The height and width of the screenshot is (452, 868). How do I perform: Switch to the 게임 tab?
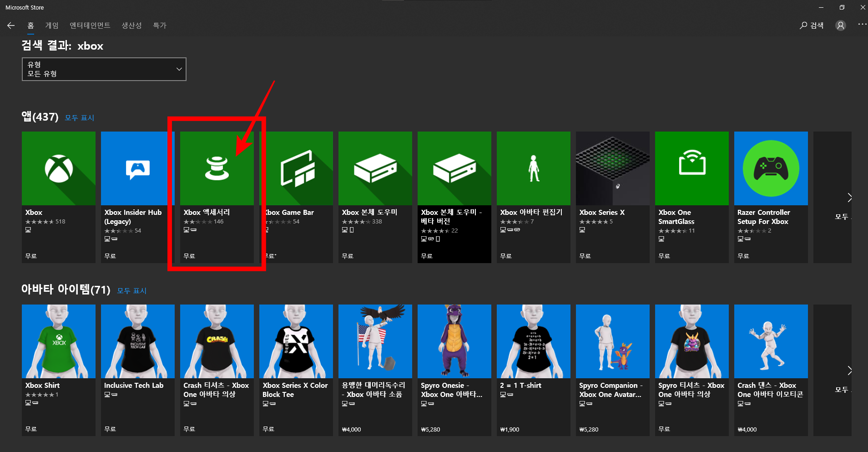[52, 25]
